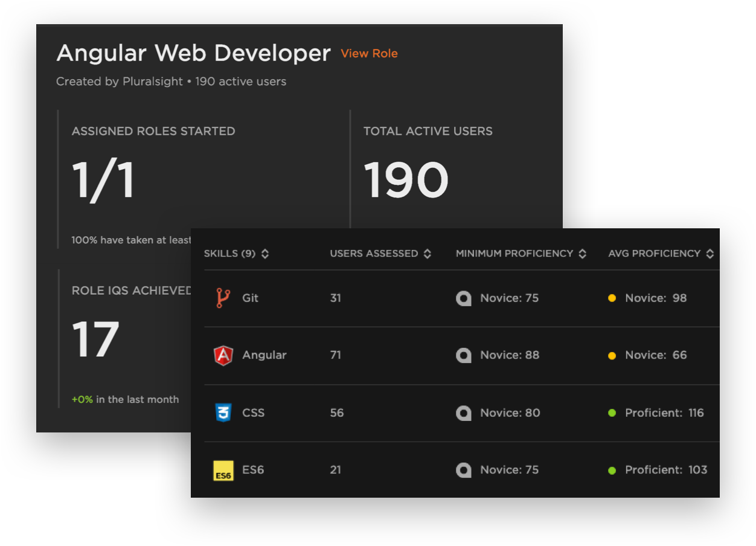Click users assessed value 71

[336, 355]
